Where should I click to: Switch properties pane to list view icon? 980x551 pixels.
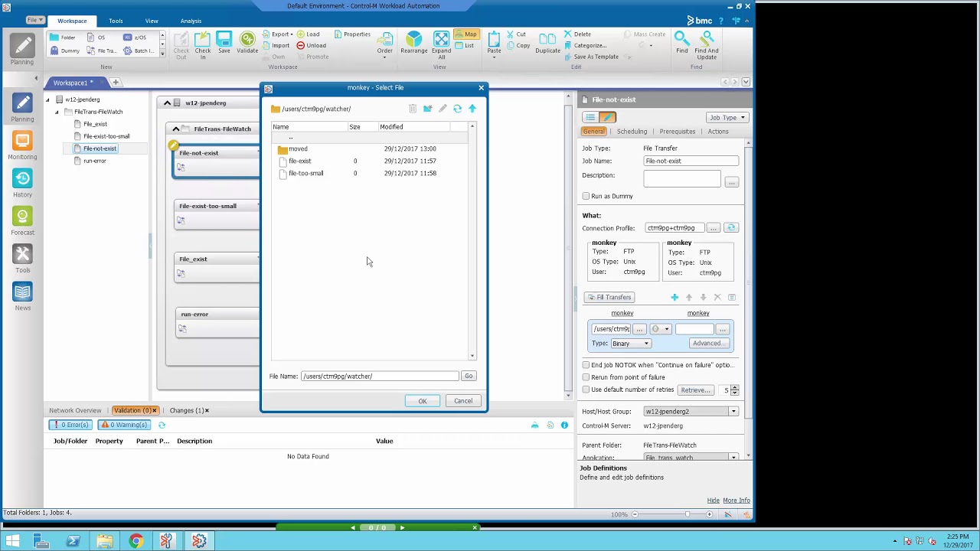click(x=590, y=117)
